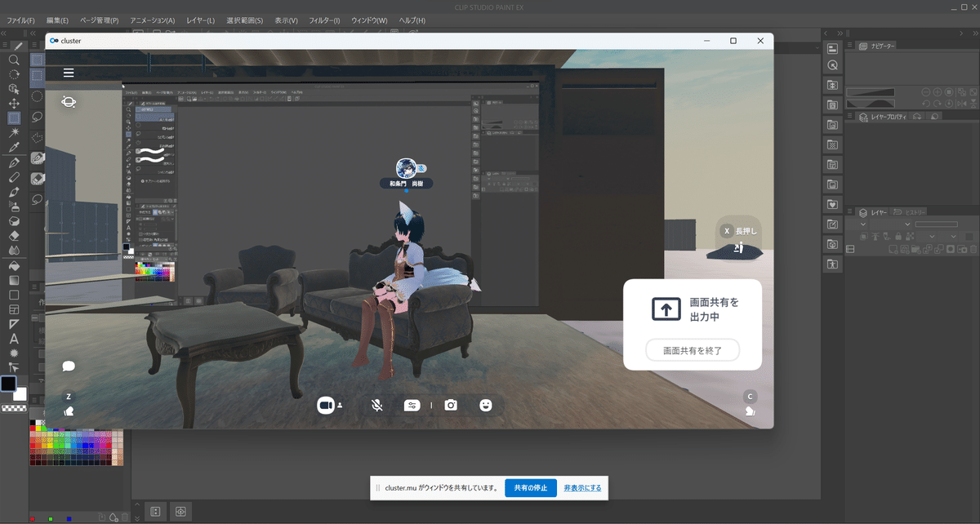Click the avatar name tag 和楽門 尚樹

[407, 184]
